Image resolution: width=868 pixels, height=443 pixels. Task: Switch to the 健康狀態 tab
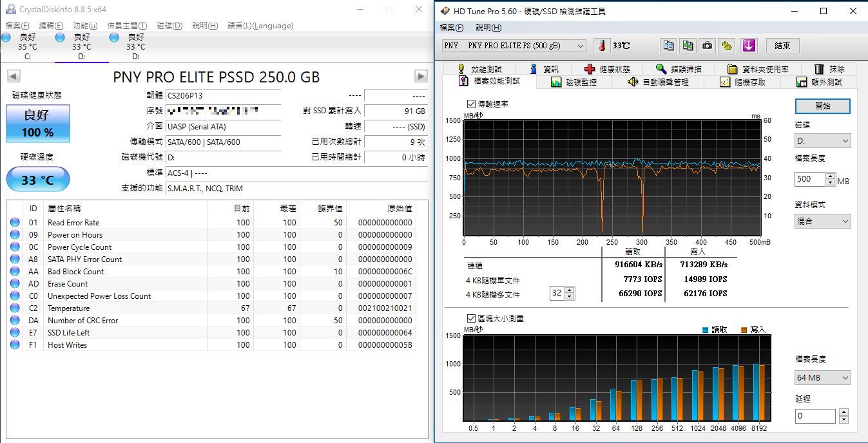pos(607,69)
